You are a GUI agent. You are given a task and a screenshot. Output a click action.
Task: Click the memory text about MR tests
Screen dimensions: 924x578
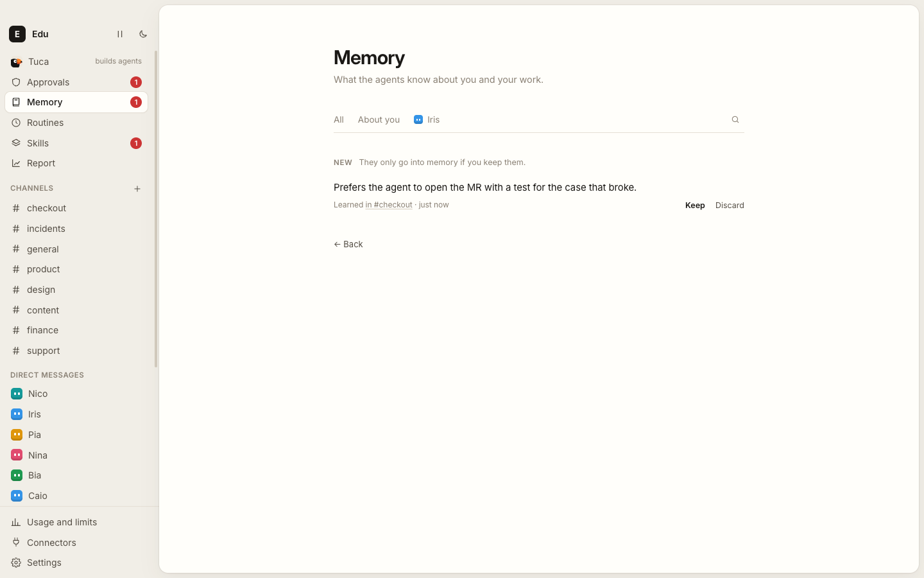[485, 188]
